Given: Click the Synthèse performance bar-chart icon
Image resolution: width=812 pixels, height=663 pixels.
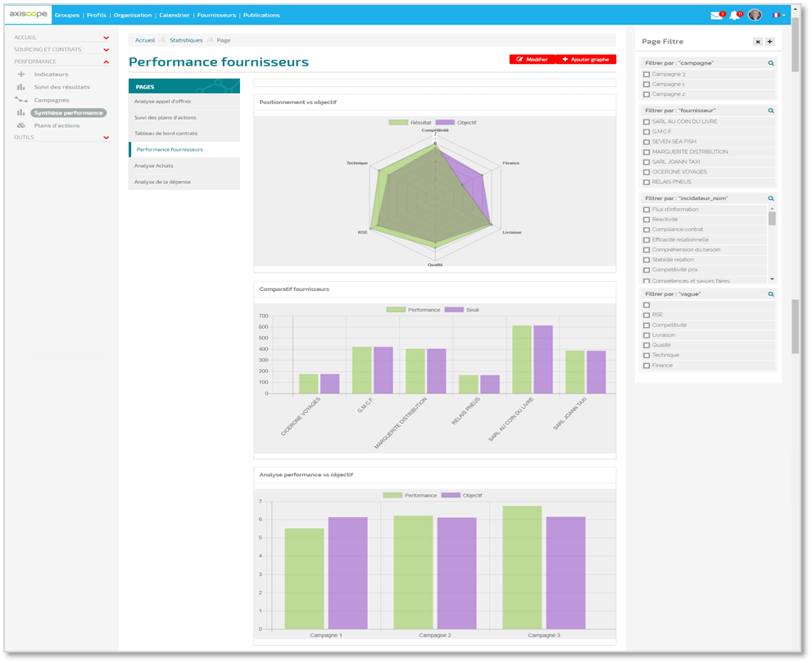Looking at the screenshot, I should pyautogui.click(x=20, y=112).
